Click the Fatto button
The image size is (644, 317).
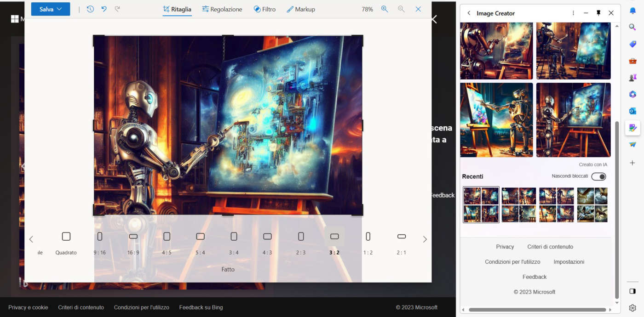(228, 269)
